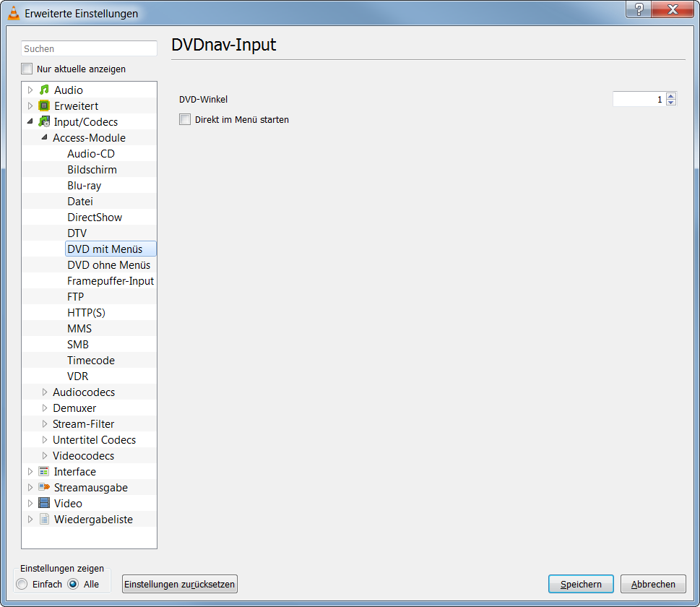This screenshot has height=607, width=700.
Task: Select the Demuxer label in the tree
Action: [74, 408]
